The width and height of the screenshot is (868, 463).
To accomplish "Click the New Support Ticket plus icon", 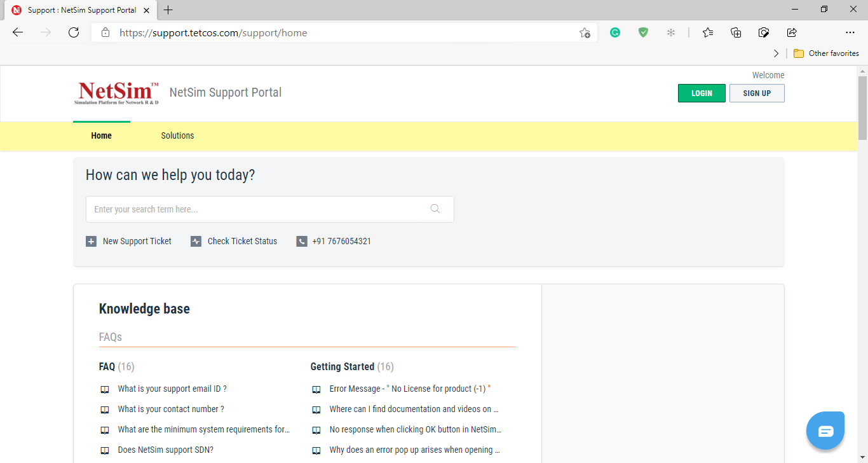I will pyautogui.click(x=91, y=242).
